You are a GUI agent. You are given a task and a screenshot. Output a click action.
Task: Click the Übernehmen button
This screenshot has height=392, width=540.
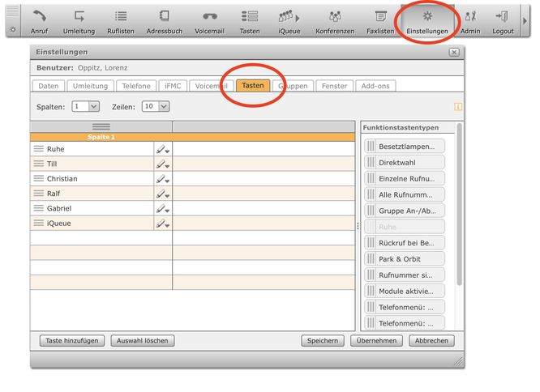[376, 341]
